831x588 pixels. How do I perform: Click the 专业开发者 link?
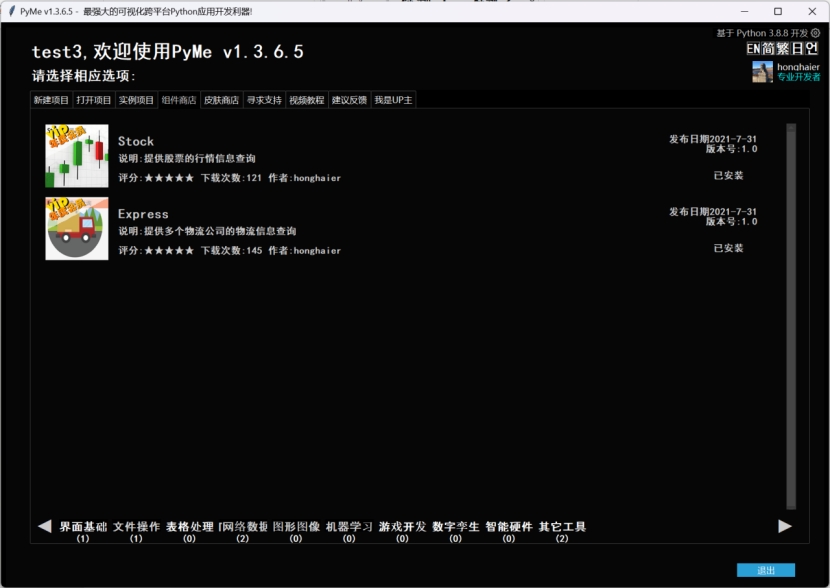[x=798, y=77]
